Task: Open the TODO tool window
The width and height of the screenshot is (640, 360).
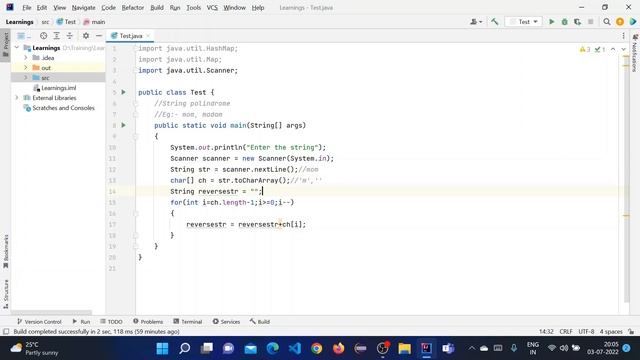Action: click(x=111, y=322)
